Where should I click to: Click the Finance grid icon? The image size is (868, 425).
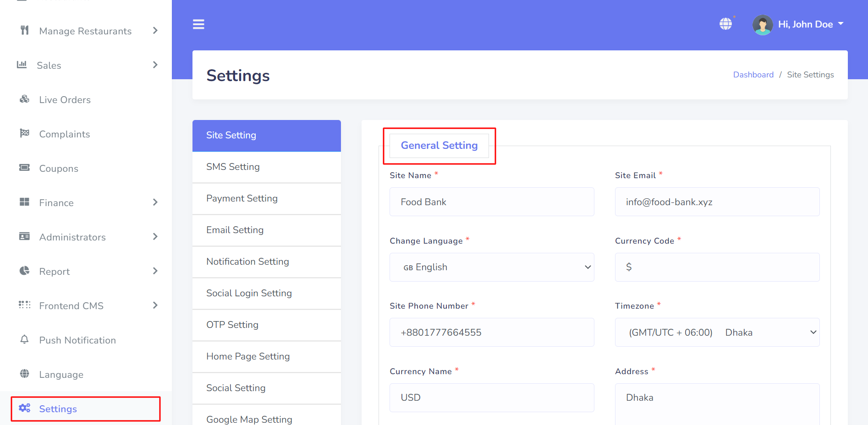(25, 202)
